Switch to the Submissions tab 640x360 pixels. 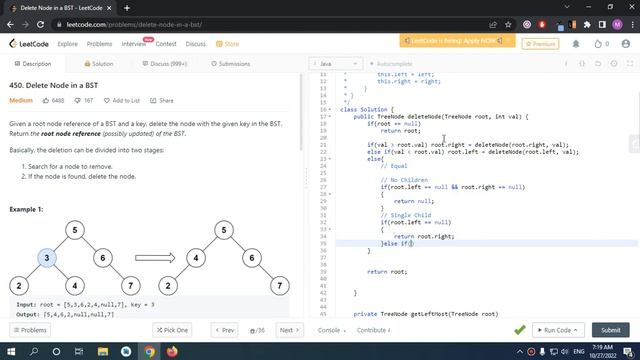[231, 64]
